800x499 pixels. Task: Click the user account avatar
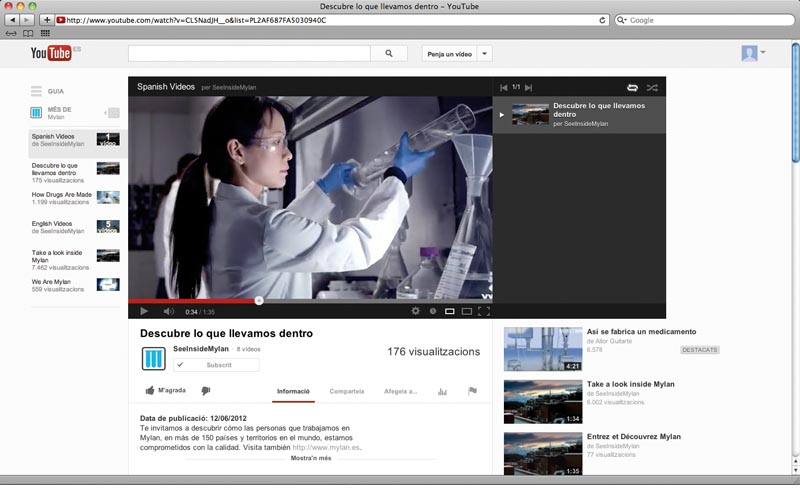click(x=749, y=53)
